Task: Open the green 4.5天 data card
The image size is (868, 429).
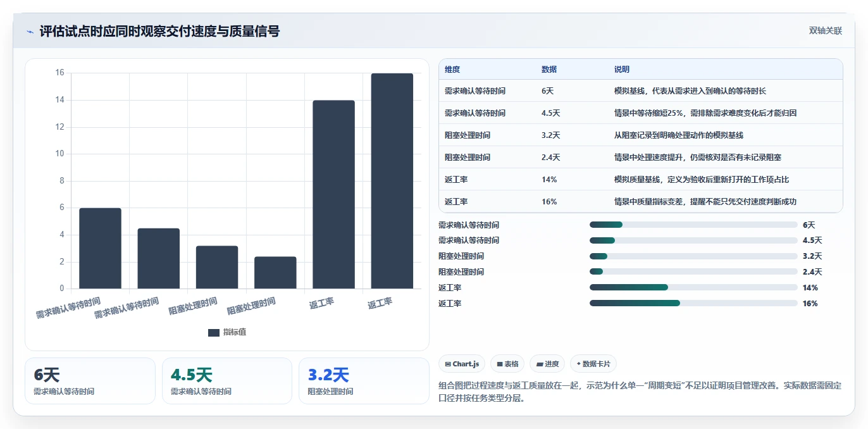Action: click(x=227, y=381)
